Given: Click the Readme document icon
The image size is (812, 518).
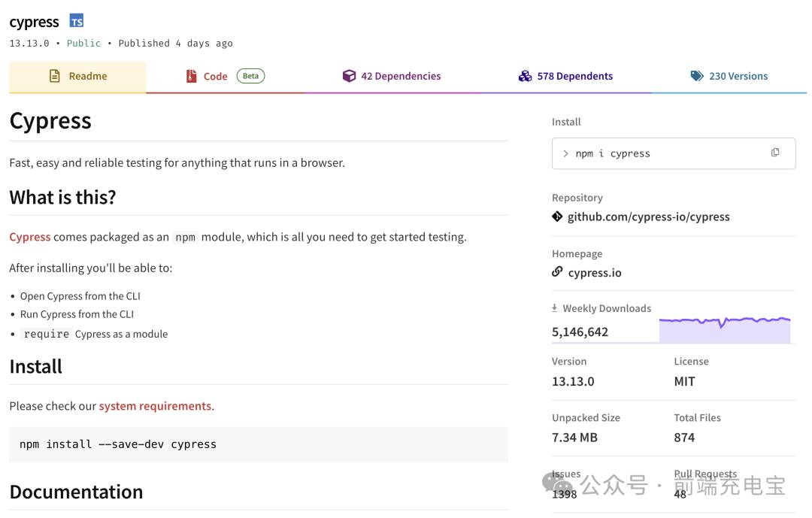Looking at the screenshot, I should point(54,76).
